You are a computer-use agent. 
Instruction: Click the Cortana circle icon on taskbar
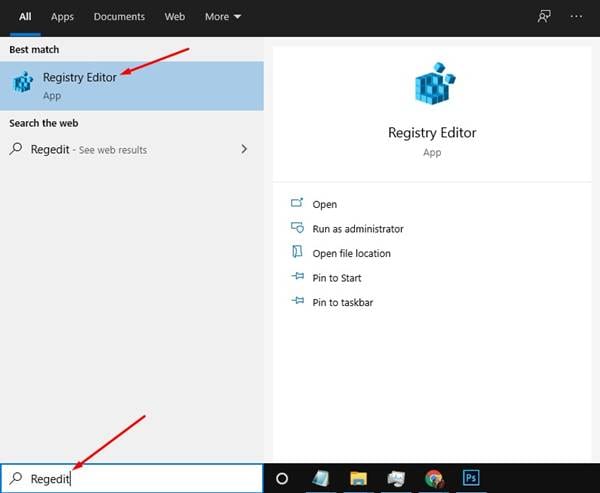click(x=282, y=478)
